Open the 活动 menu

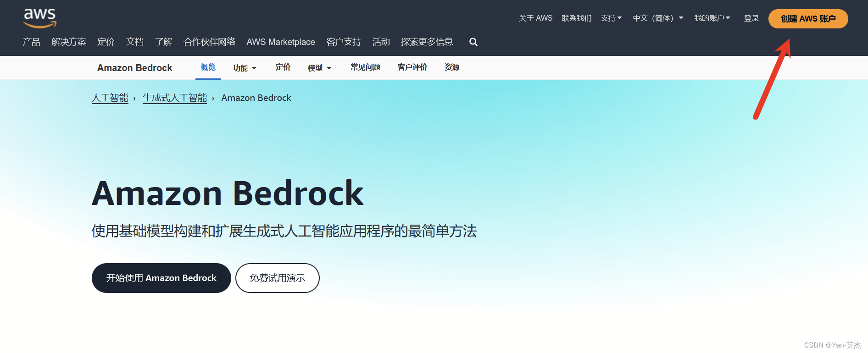[381, 42]
